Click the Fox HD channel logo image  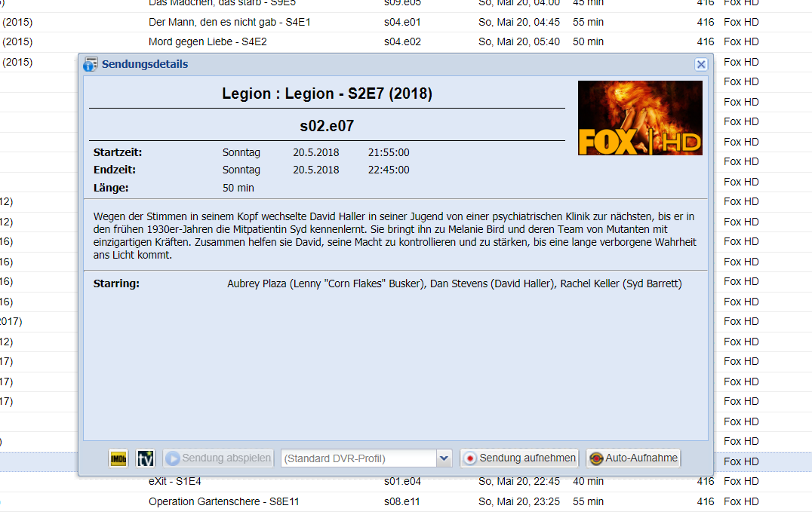point(640,118)
